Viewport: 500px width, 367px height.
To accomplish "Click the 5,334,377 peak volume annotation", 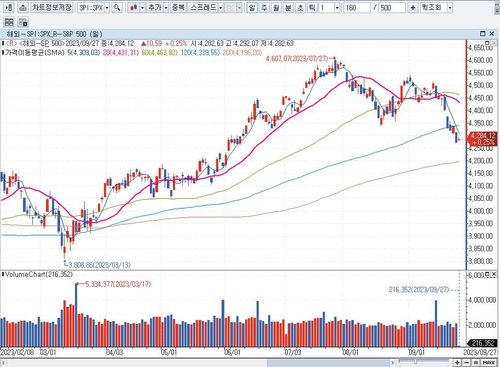I will 118,284.
